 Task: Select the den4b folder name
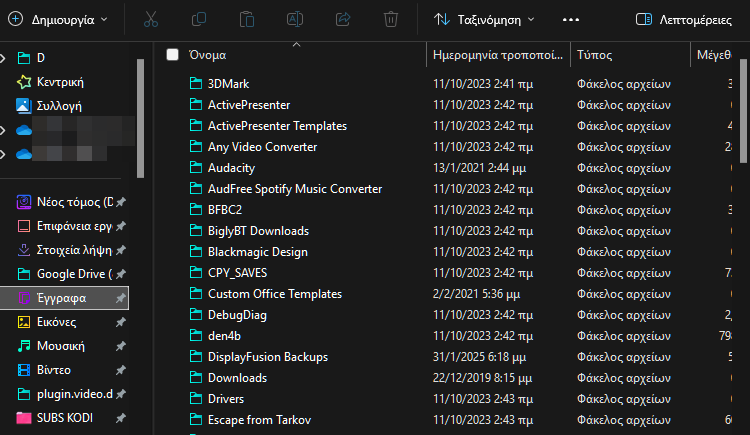[224, 336]
